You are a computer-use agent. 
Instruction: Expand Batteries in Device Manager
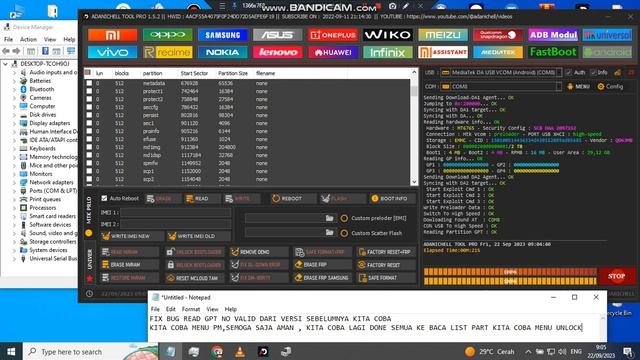15,81
